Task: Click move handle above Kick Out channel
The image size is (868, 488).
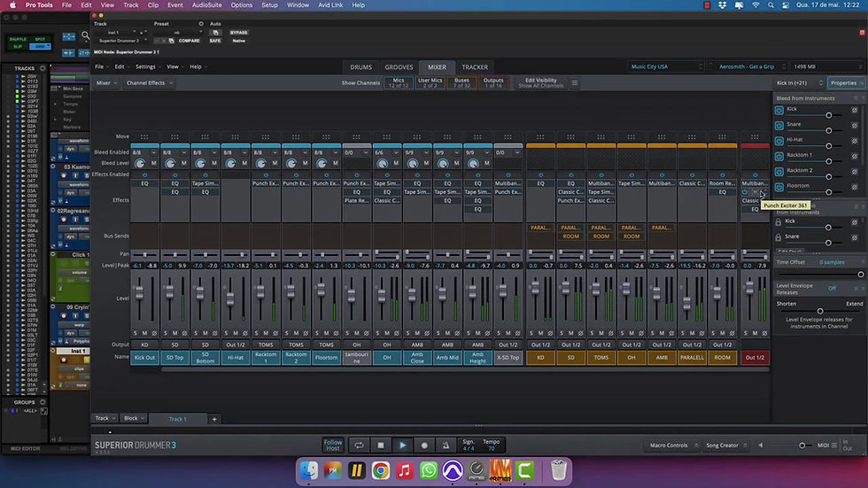Action: click(144, 136)
